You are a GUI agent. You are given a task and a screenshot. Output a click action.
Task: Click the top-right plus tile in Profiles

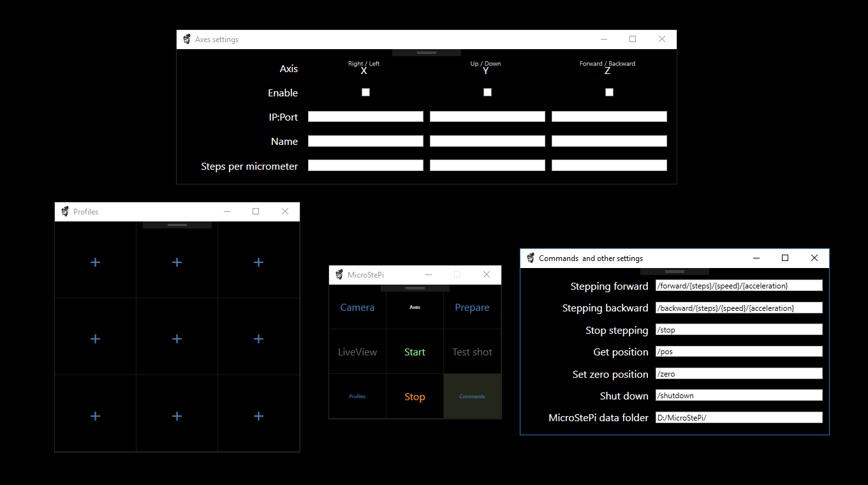click(258, 262)
